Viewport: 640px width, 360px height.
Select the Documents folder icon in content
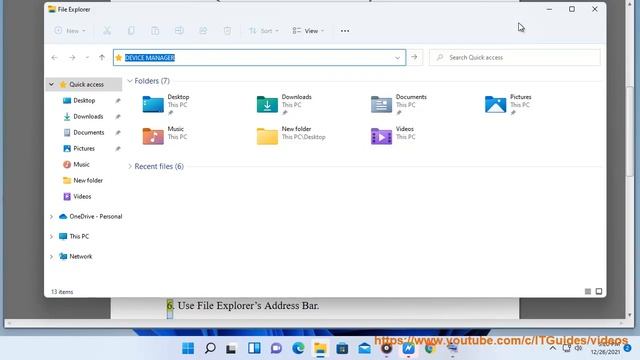pos(381,104)
